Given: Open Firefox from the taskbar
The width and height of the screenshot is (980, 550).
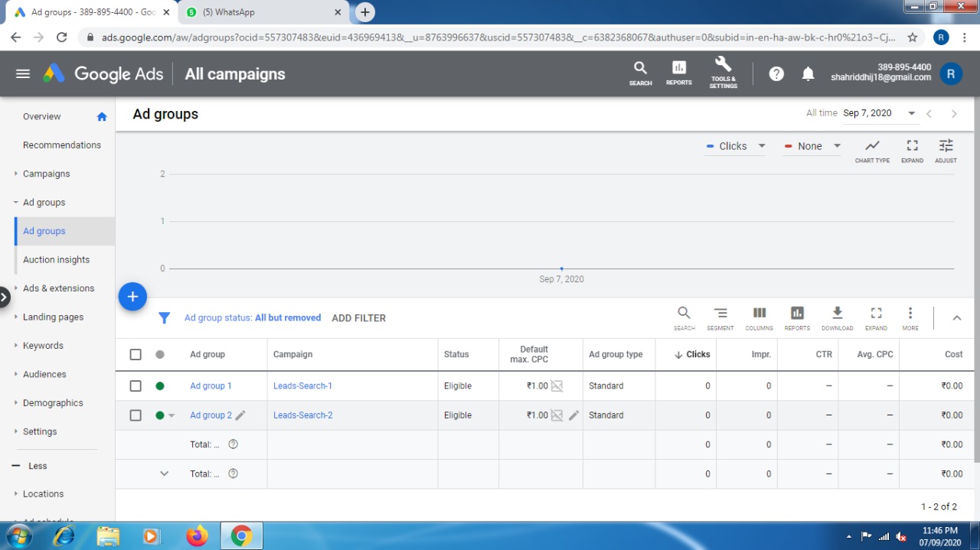Looking at the screenshot, I should 197,535.
